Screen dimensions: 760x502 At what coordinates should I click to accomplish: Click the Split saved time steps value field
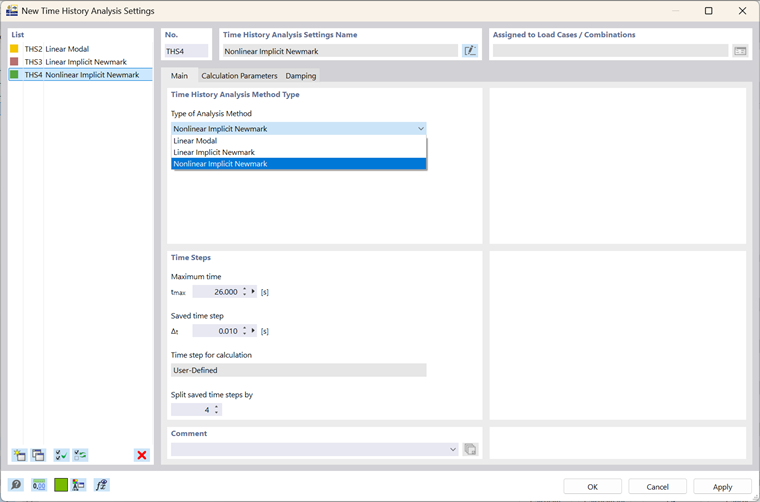click(x=191, y=410)
